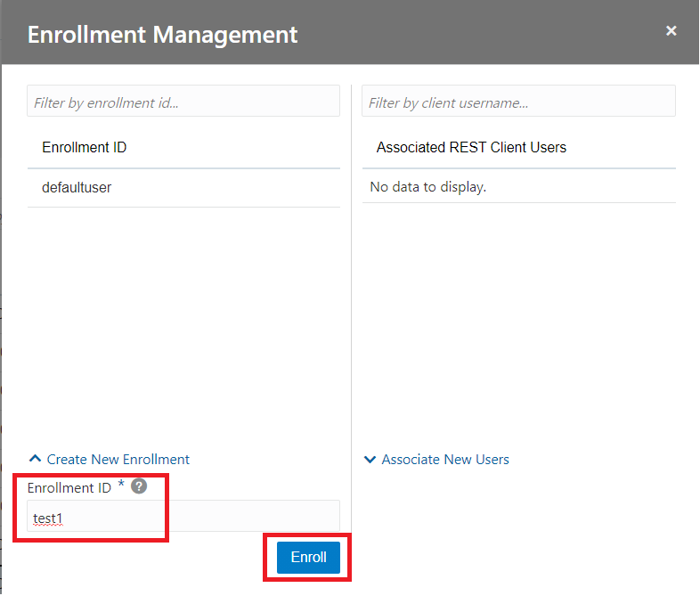Click the No data to display message
The width and height of the screenshot is (700, 604).
pos(428,188)
